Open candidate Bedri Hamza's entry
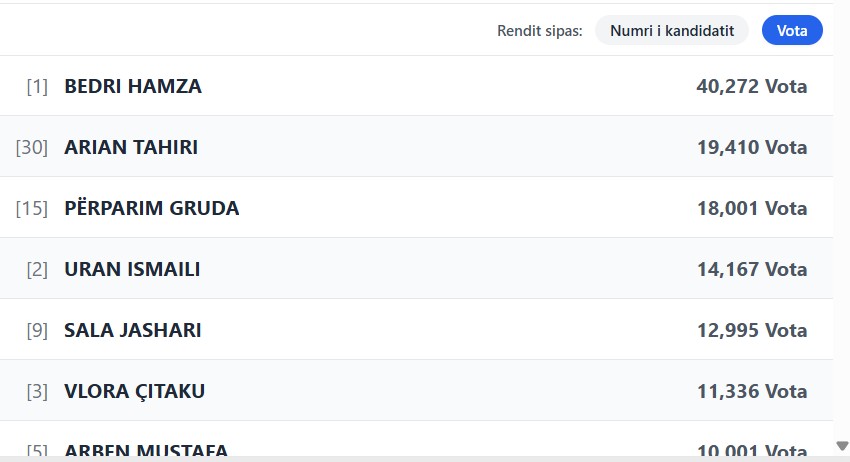850x462 pixels. coord(133,86)
